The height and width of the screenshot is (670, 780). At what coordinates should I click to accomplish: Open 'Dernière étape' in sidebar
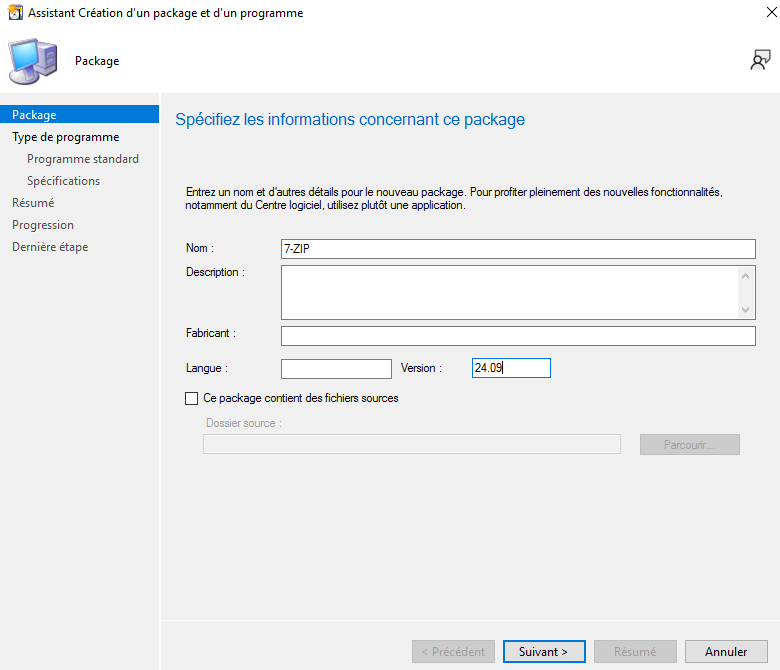coord(50,247)
